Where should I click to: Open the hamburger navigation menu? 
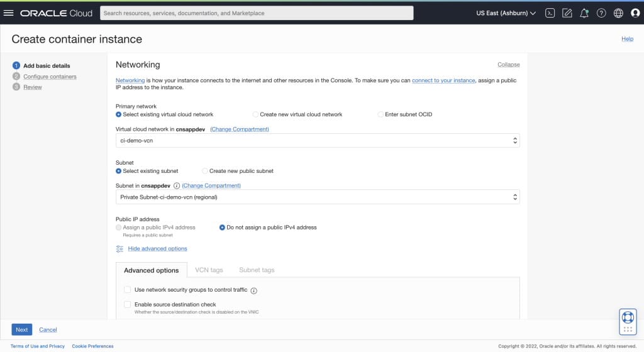click(x=9, y=13)
